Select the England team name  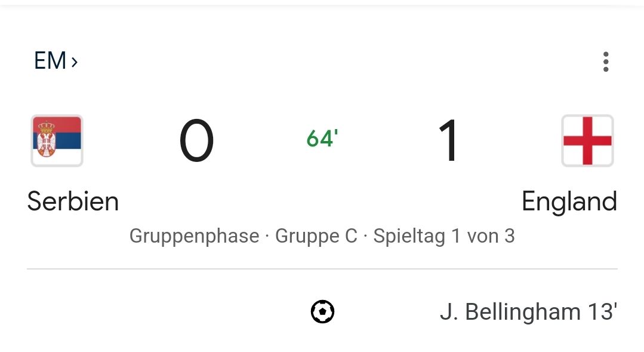pos(569,201)
